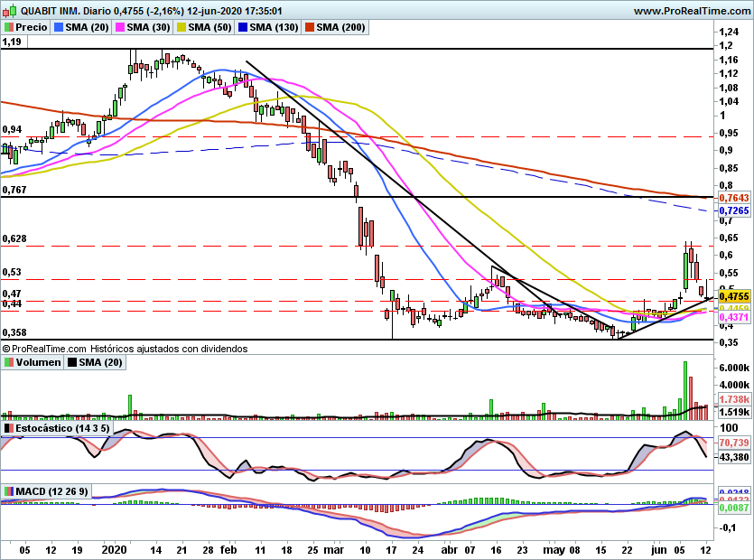Viewport: 754px width, 560px height.
Task: Click the 0,7643 SMA 200 price label
Action: (x=734, y=198)
